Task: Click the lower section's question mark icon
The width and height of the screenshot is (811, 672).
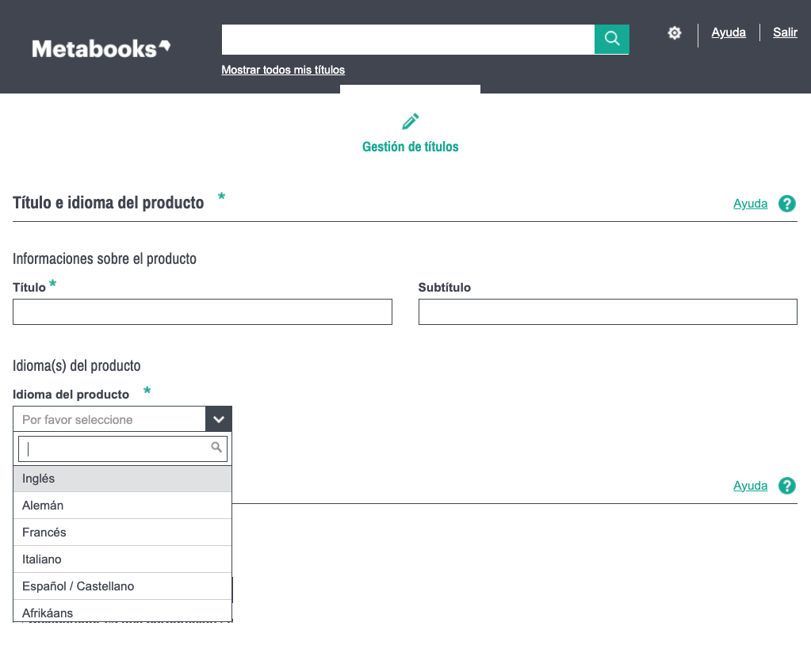Action: point(786,486)
